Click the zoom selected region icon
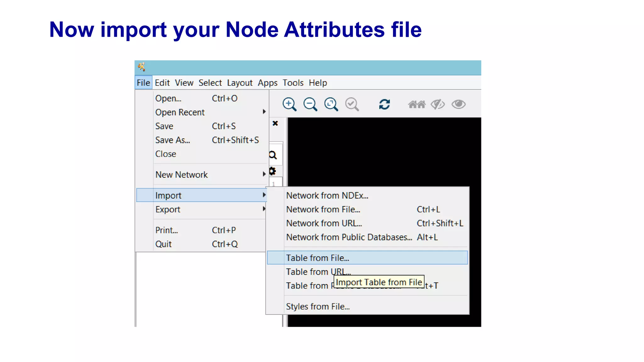The image size is (644, 362). [x=352, y=104]
